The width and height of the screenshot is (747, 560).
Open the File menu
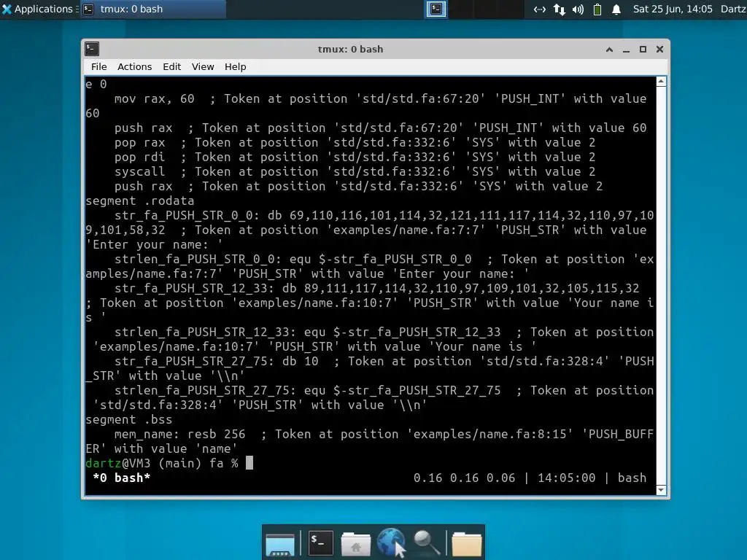(x=98, y=66)
